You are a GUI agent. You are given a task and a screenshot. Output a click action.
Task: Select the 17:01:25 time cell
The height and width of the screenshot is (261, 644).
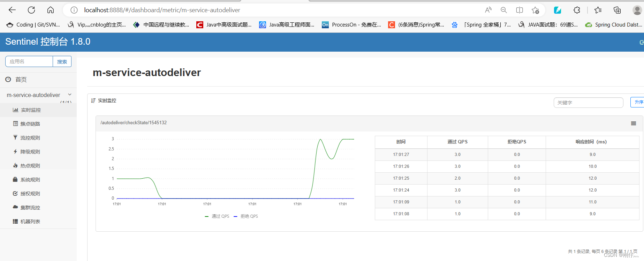click(x=401, y=178)
